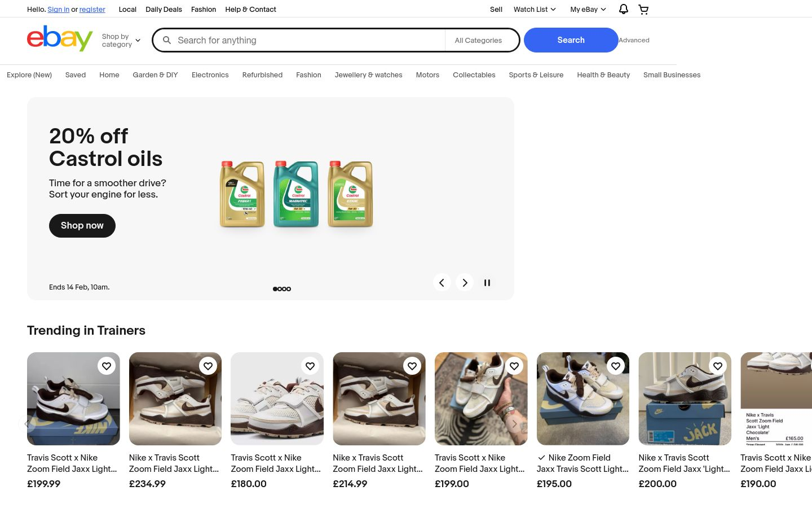Open Fashion category in nav bar
This screenshot has height=508, width=812.
308,75
